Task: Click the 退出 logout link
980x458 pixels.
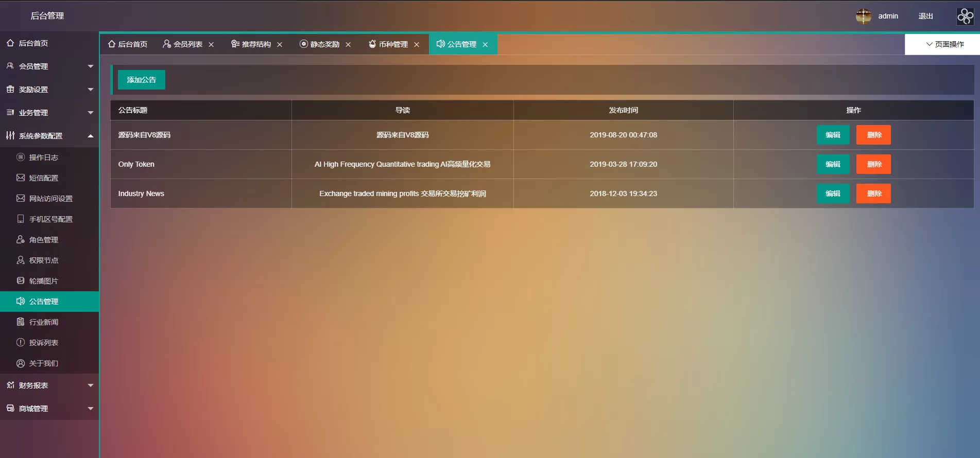Action: pos(925,16)
